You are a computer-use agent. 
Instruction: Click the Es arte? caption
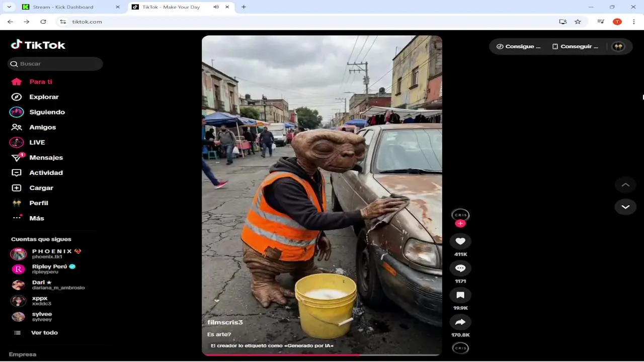tap(219, 334)
